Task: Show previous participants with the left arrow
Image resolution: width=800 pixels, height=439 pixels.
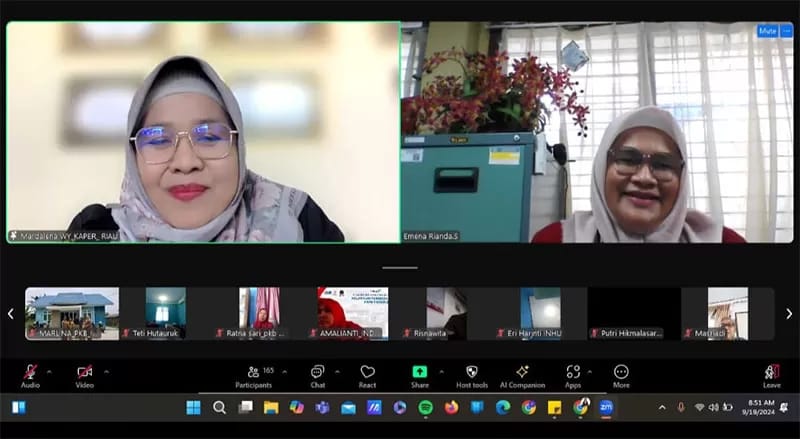Action: coord(11,314)
